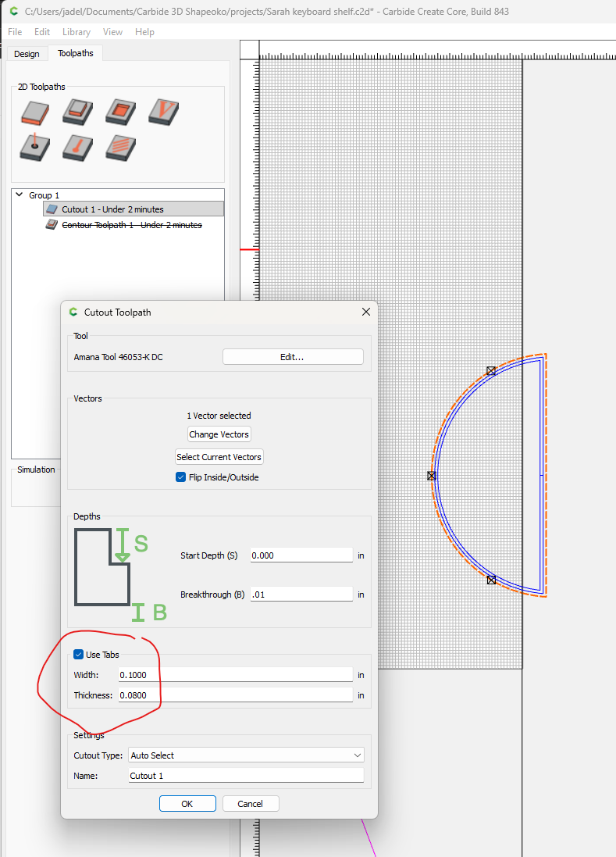Open the File menu
The image size is (616, 857).
pos(15,32)
